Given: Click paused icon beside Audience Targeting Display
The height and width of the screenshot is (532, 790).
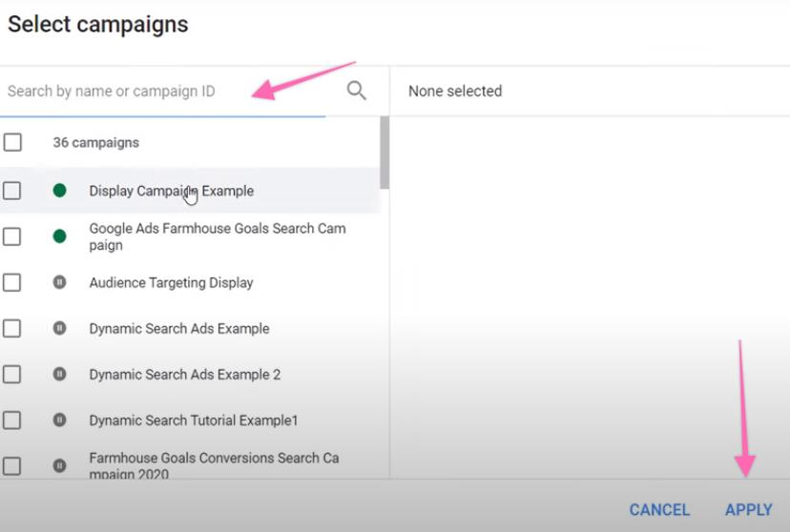Looking at the screenshot, I should point(59,282).
